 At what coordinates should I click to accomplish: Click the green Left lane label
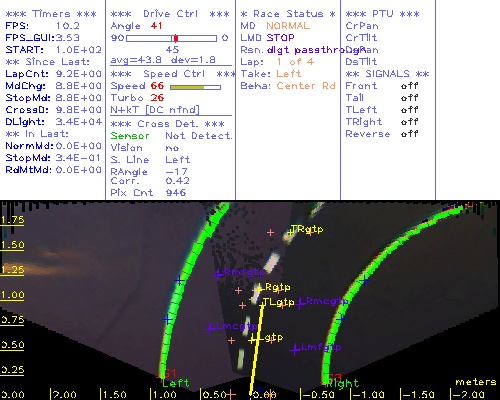coord(176,383)
